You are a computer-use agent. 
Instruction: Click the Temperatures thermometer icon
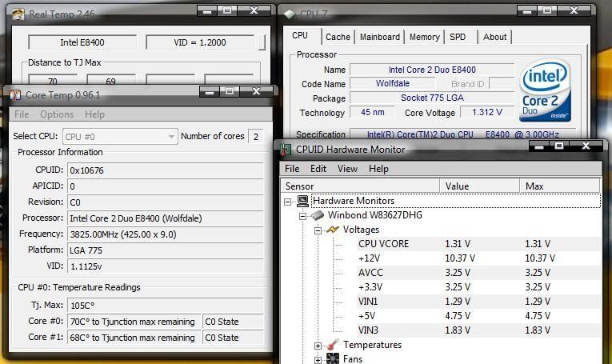pos(333,345)
